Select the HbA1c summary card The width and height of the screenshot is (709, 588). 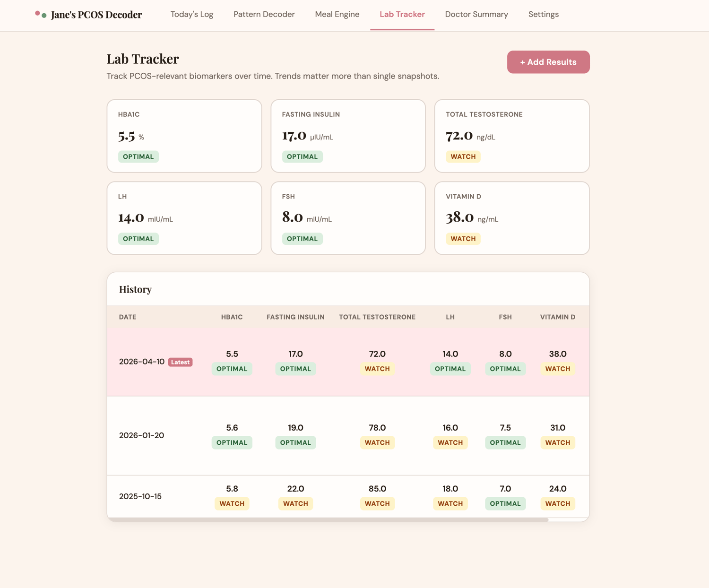click(184, 136)
